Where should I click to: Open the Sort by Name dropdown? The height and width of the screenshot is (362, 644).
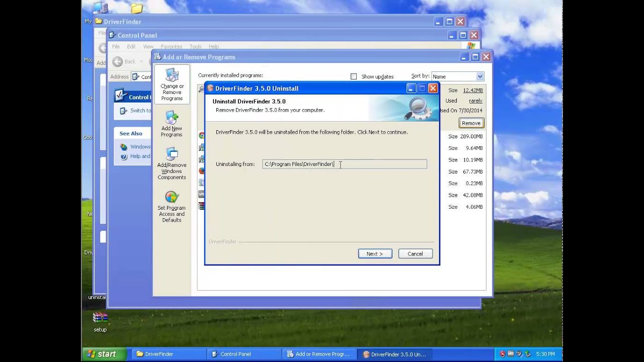(x=480, y=76)
